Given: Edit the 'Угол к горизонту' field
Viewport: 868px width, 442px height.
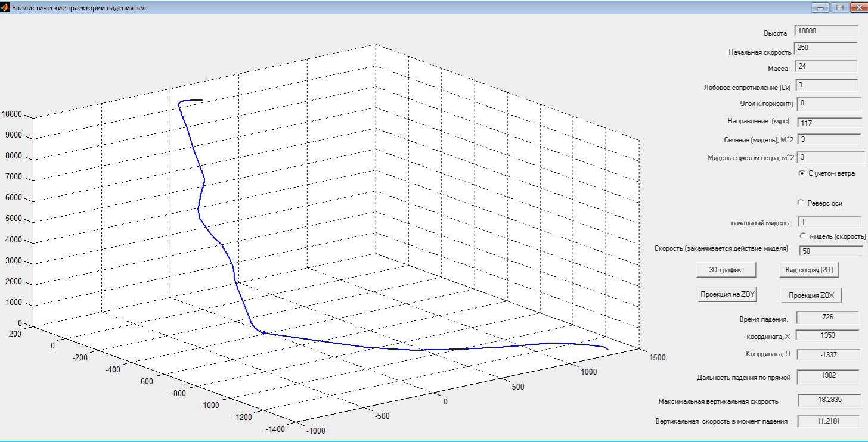Looking at the screenshot, I should point(829,104).
